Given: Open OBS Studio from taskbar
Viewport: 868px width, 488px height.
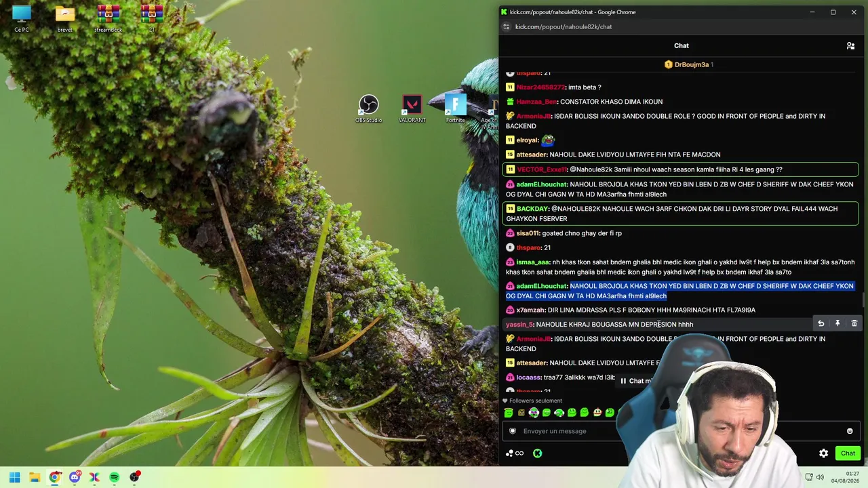Looking at the screenshot, I should click(134, 477).
